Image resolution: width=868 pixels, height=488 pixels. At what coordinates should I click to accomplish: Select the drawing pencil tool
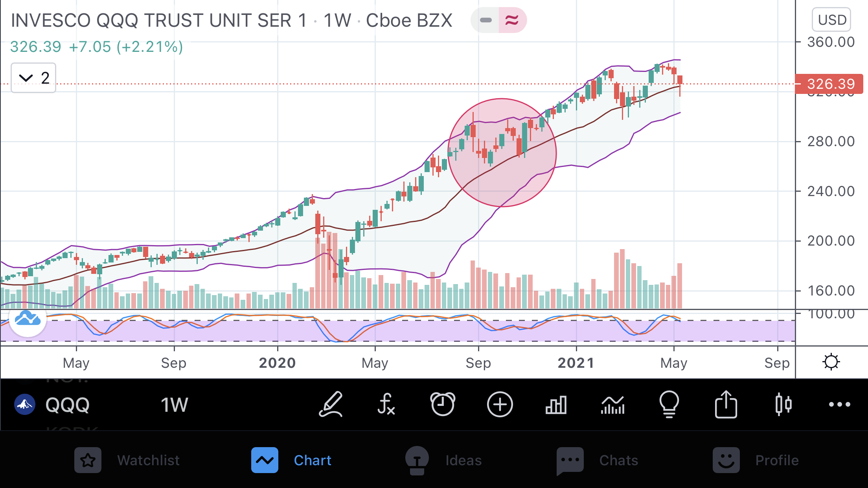331,404
